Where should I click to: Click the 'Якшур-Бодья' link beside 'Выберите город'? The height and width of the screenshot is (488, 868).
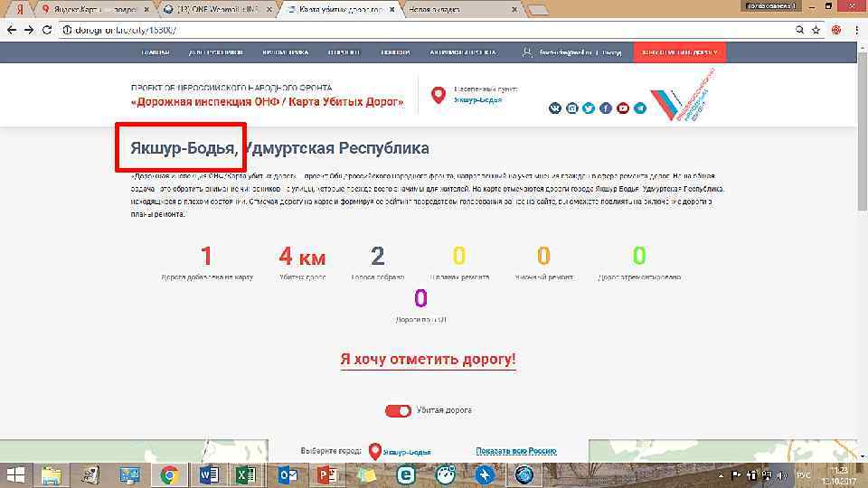coord(407,452)
